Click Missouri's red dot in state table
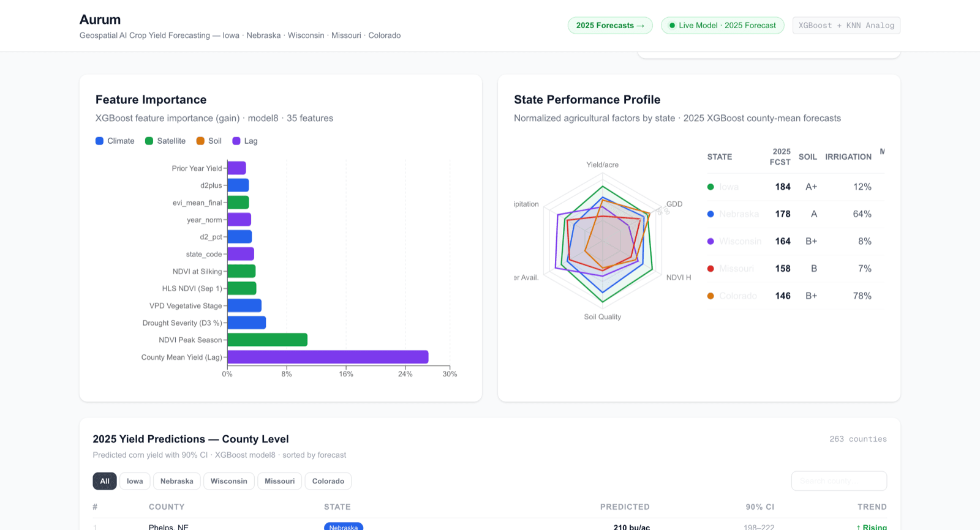Image resolution: width=980 pixels, height=530 pixels. pyautogui.click(x=710, y=269)
